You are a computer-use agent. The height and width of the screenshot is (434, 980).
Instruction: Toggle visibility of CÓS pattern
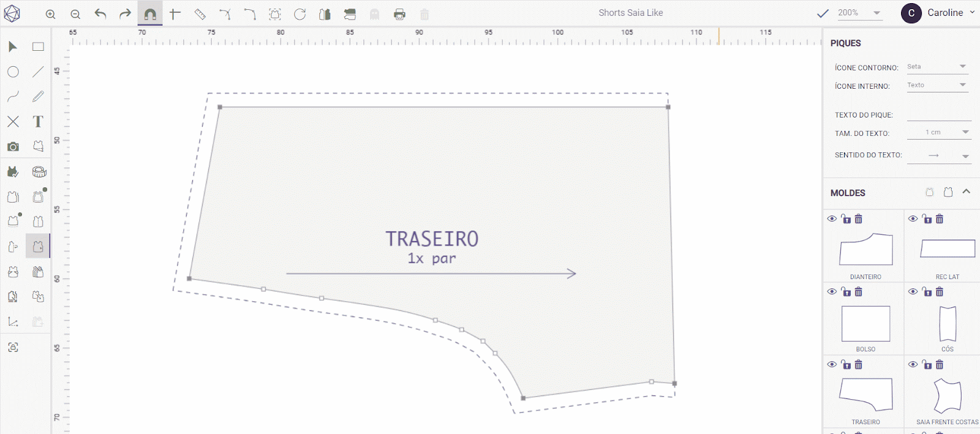tap(913, 291)
